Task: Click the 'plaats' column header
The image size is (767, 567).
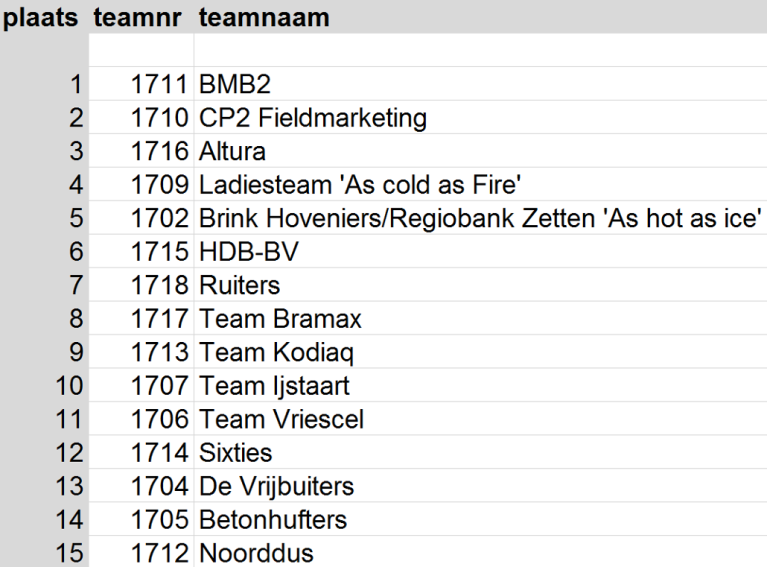Action: click(40, 18)
